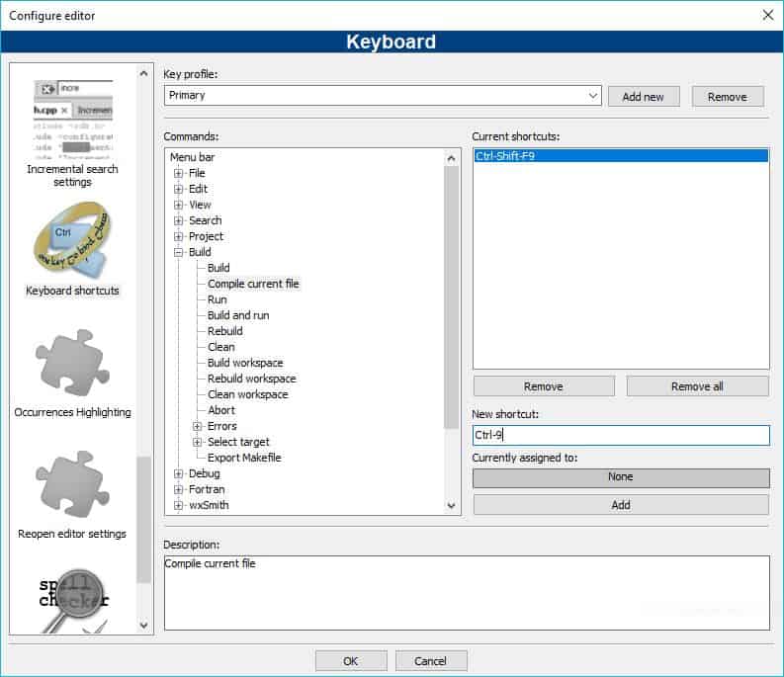Select the Abort command
This screenshot has height=677, width=784.
pos(221,410)
